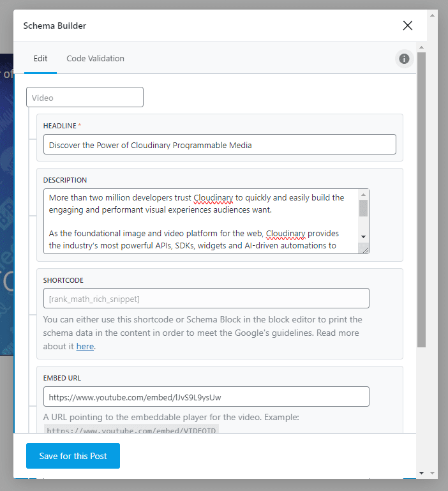Click the Video schema type field
The height and width of the screenshot is (491, 448).
click(85, 98)
